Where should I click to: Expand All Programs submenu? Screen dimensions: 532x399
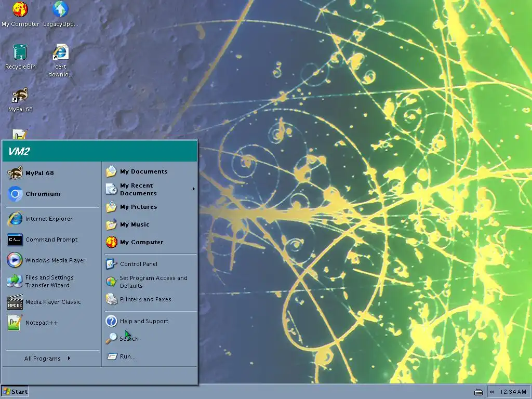[x=47, y=358]
